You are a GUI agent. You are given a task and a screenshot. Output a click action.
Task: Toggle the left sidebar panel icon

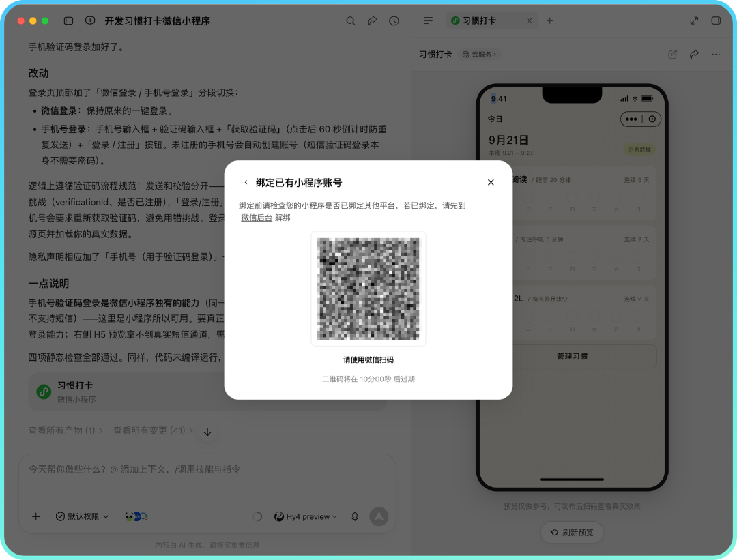[69, 20]
